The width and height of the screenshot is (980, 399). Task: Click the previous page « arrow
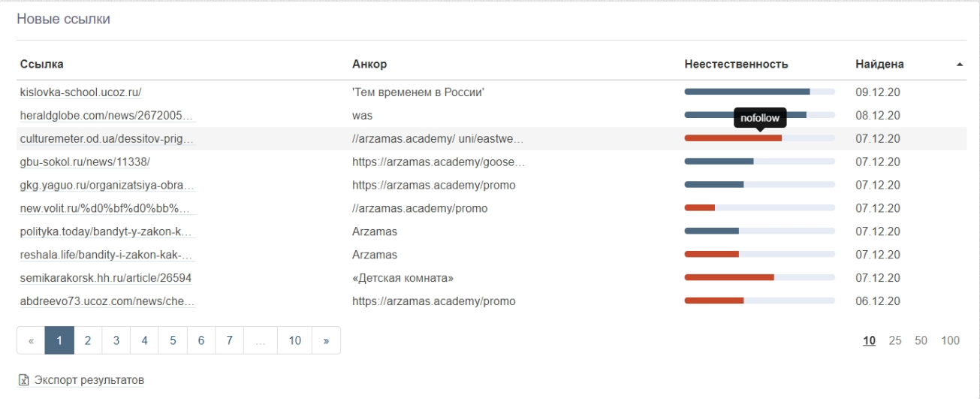(31, 340)
